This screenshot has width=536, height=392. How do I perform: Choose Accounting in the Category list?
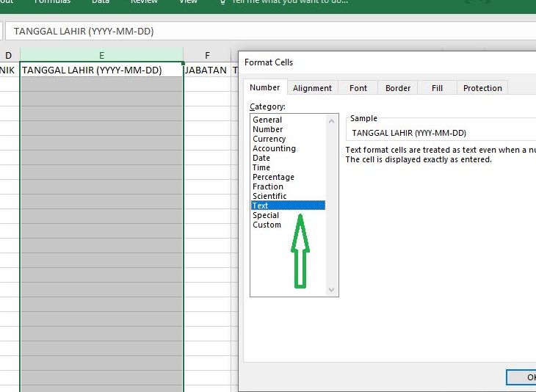coord(274,148)
